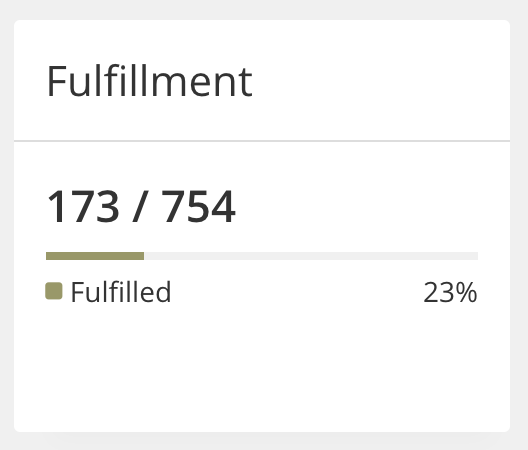Click the Fulfilled legend label

coord(121,292)
